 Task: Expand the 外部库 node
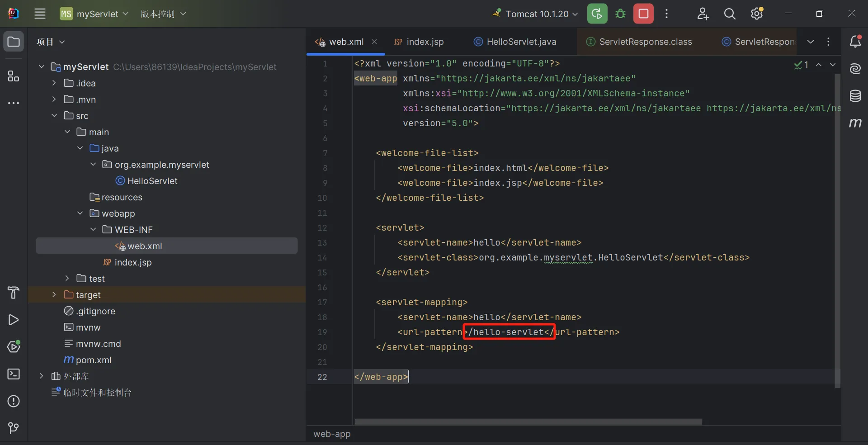coord(41,376)
